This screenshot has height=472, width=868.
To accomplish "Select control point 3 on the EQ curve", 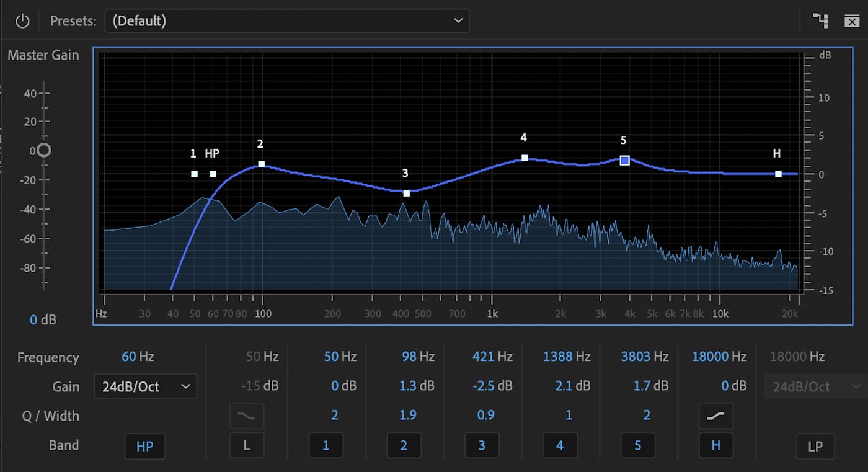I will point(407,193).
